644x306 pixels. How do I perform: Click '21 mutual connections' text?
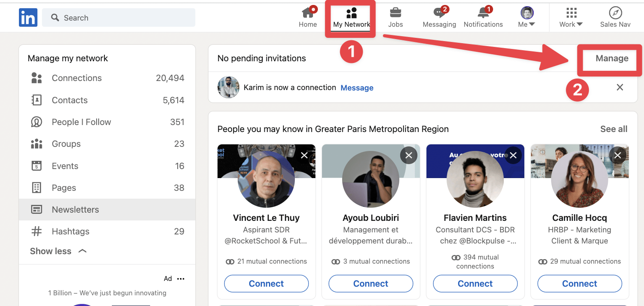[272, 261]
